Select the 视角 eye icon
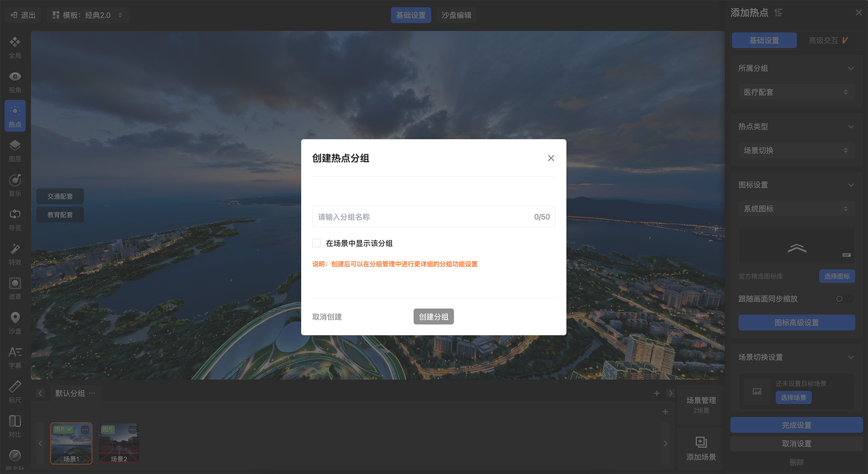The width and height of the screenshot is (868, 474). (15, 77)
